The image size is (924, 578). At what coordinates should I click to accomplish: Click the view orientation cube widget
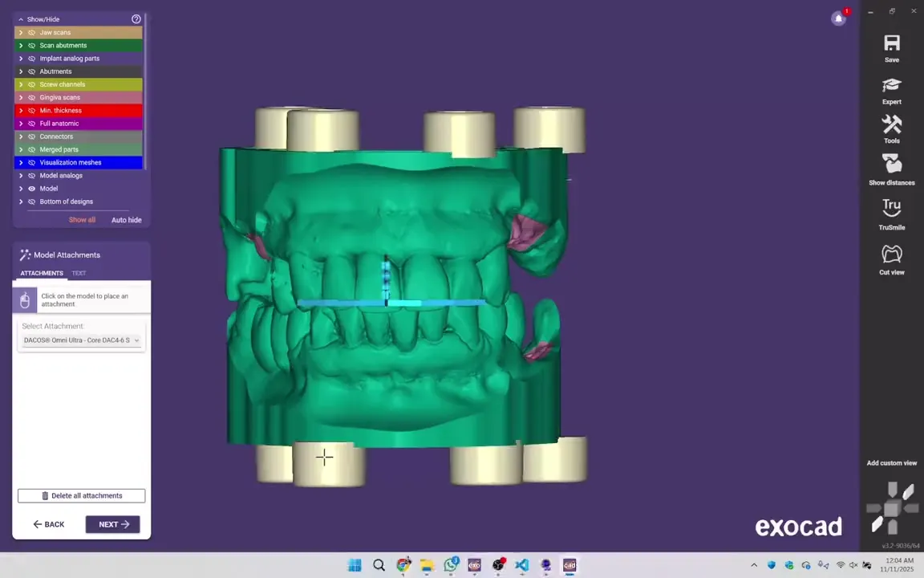tap(892, 507)
